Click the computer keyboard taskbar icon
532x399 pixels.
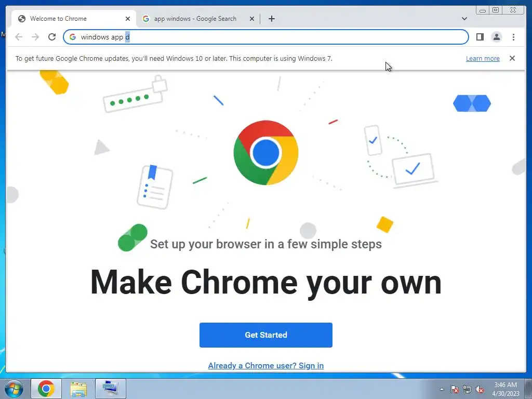click(111, 389)
